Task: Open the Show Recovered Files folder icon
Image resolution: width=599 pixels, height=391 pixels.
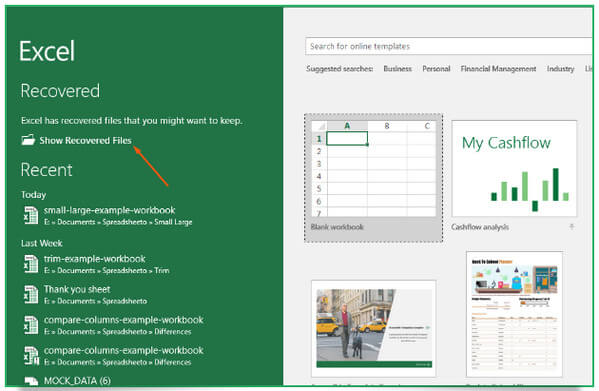Action: coord(28,140)
